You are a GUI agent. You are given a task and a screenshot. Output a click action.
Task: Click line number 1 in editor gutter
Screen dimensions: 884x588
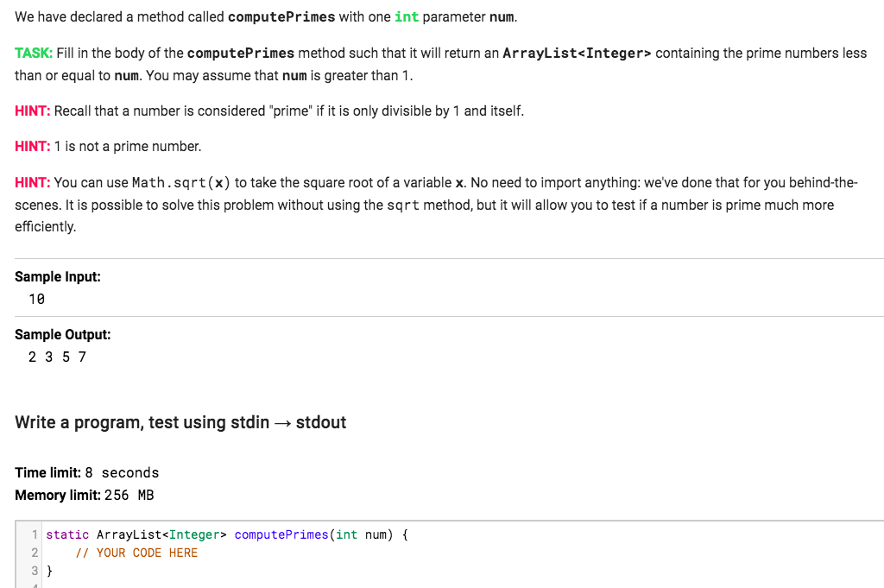35,535
